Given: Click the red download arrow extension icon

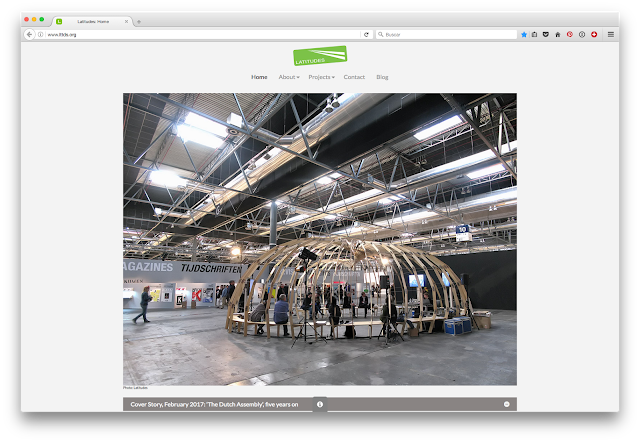Looking at the screenshot, I should tap(594, 35).
